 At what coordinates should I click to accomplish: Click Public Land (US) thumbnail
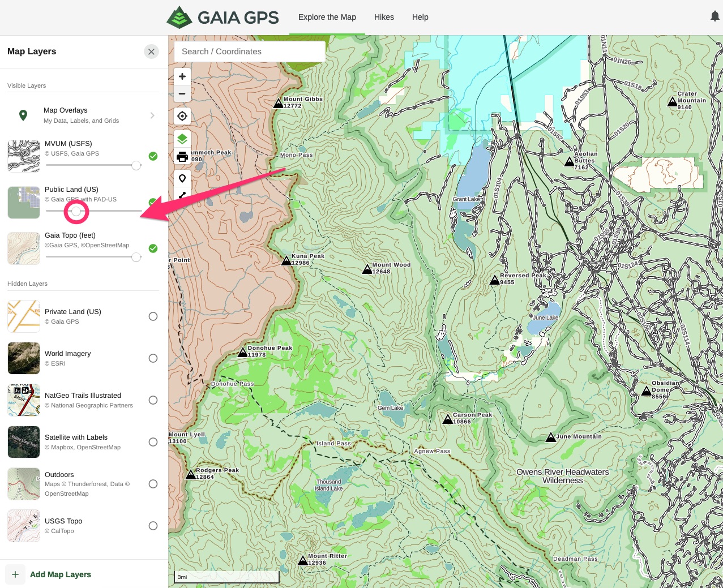24,203
